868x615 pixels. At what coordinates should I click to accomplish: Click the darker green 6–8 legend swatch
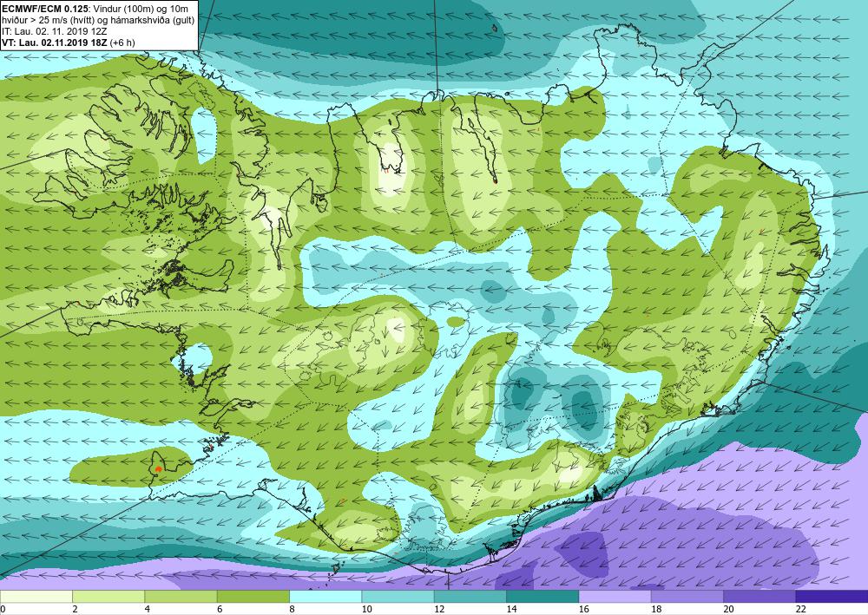253,597
